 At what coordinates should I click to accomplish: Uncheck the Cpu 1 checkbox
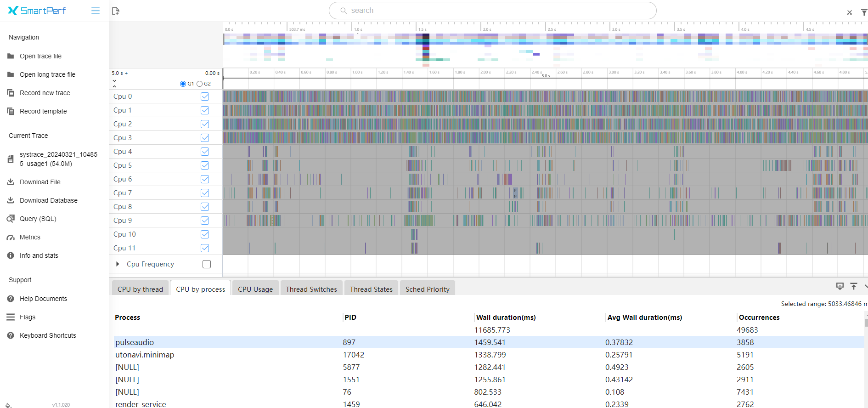click(x=205, y=110)
